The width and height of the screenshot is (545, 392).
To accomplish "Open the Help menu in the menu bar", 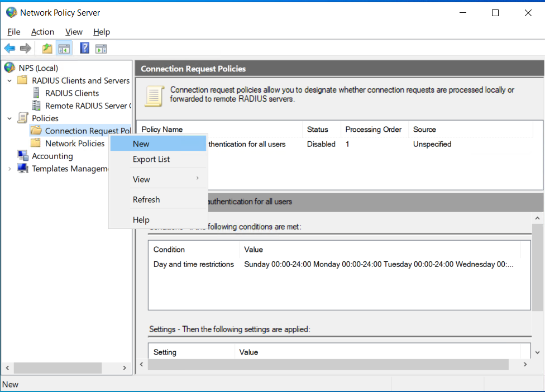I will tap(102, 32).
